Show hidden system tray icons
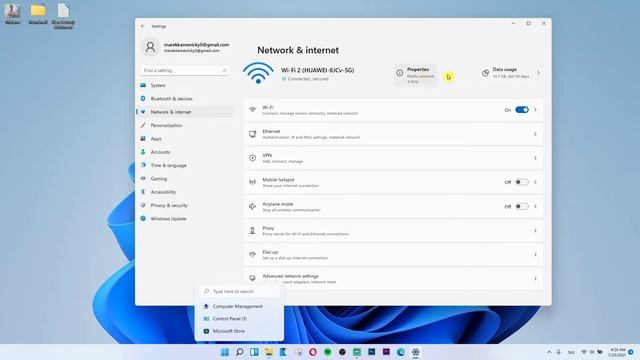Viewport: 640px width, 360px height. click(549, 352)
